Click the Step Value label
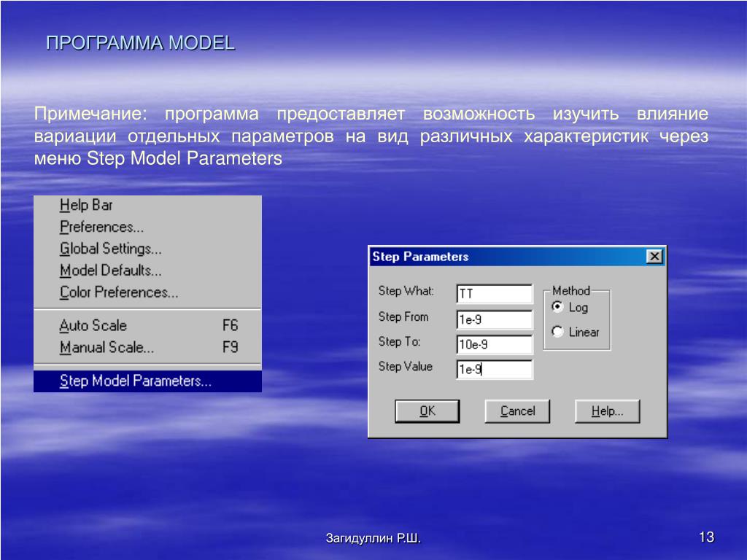Screen dimensions: 747x560 coord(406,366)
